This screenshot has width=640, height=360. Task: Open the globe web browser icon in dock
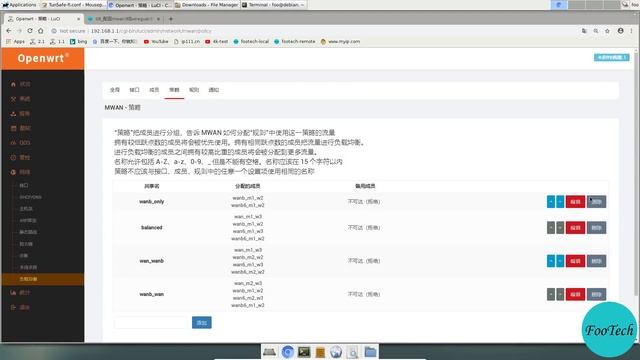tap(336, 351)
